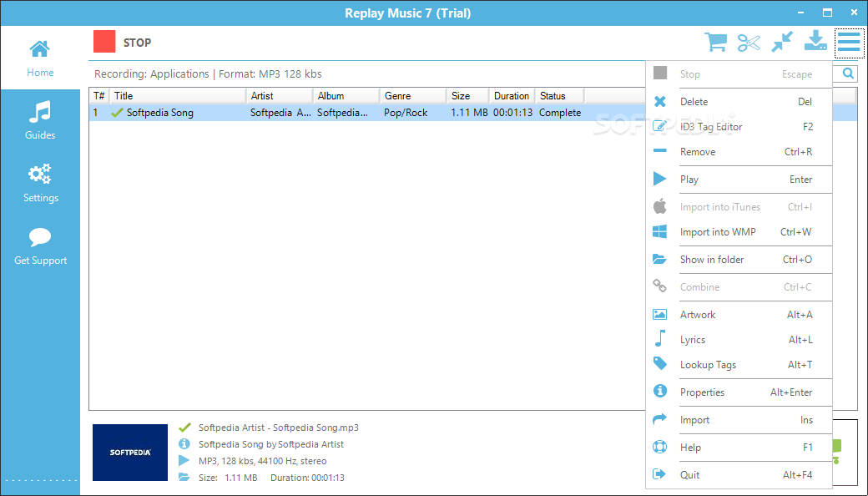Sort by the T# column header
The width and height of the screenshot is (868, 496).
(99, 96)
